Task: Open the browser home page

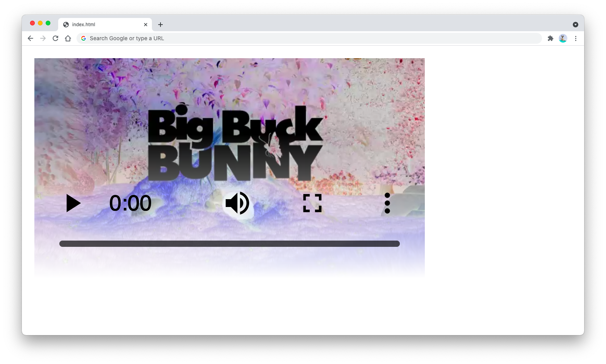Action: coord(68,38)
